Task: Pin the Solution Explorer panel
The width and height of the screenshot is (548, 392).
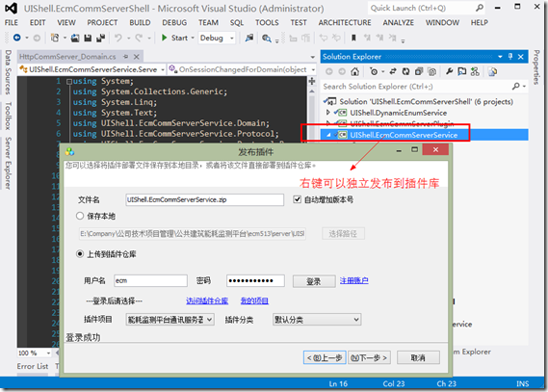Action: [x=510, y=56]
